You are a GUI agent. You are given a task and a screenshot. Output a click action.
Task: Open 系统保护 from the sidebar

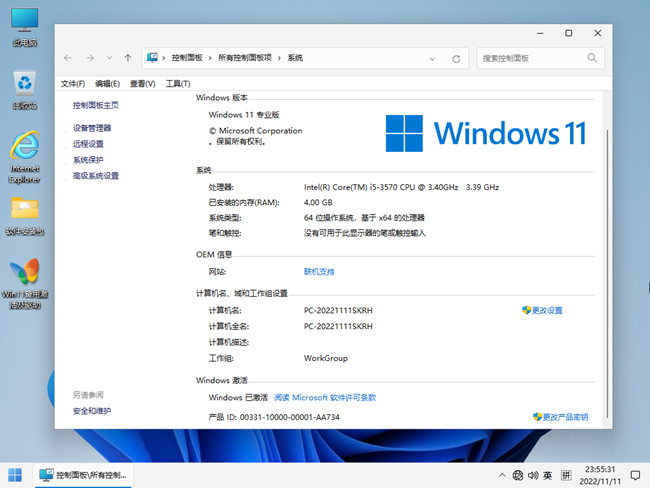pos(88,160)
